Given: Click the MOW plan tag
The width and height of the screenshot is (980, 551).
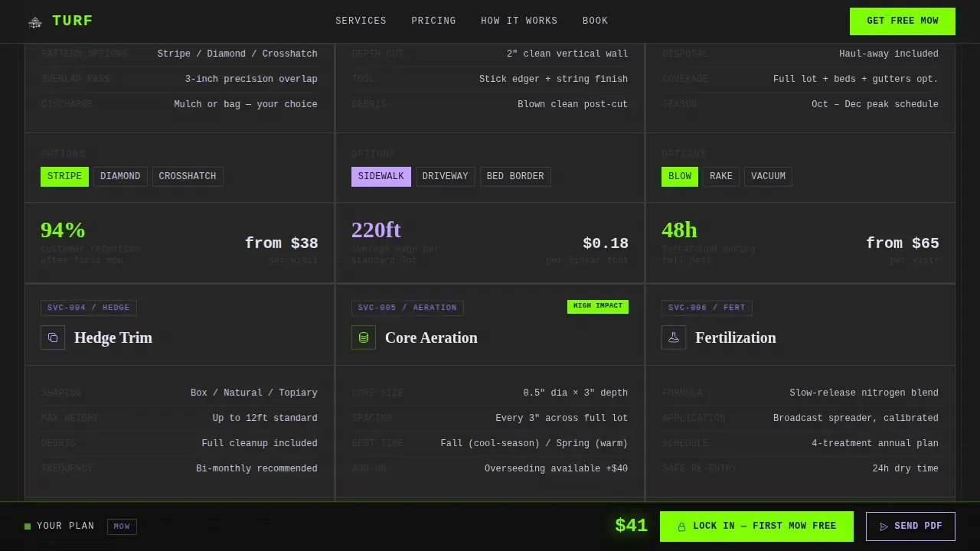Looking at the screenshot, I should coord(122,527).
